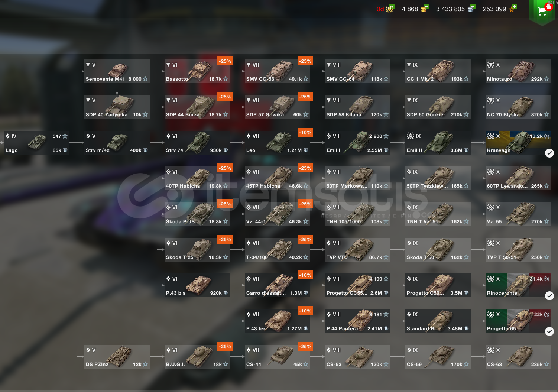Toggle the Rinoceronte checkmark

tap(549, 296)
